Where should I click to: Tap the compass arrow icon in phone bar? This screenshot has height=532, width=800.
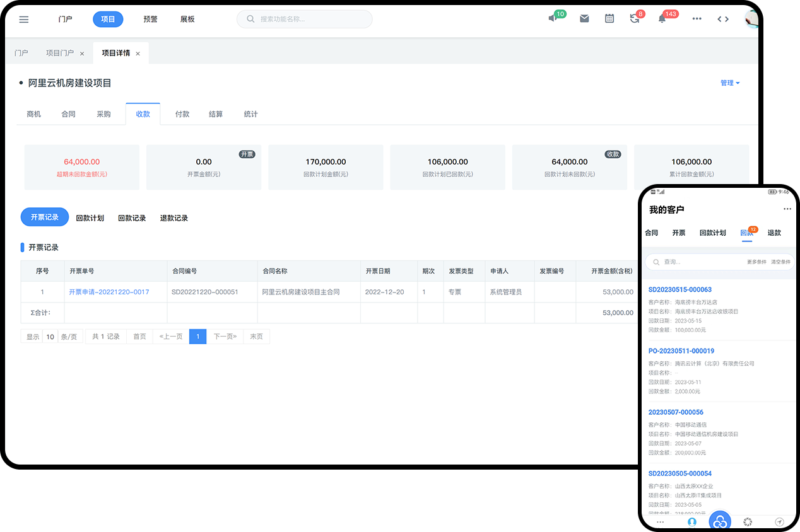coord(779,522)
